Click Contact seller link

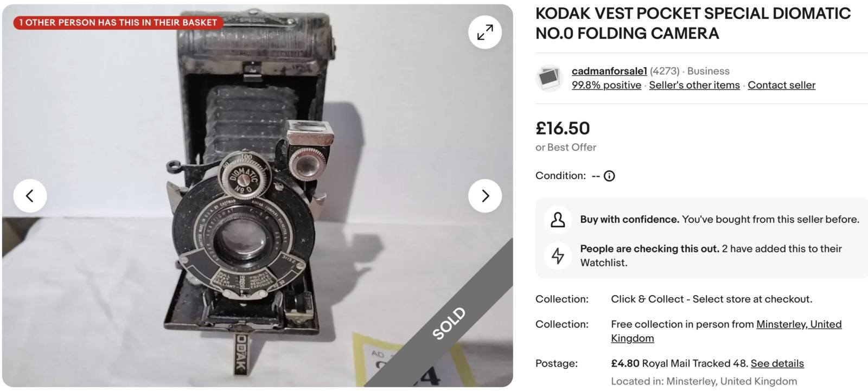click(x=781, y=85)
